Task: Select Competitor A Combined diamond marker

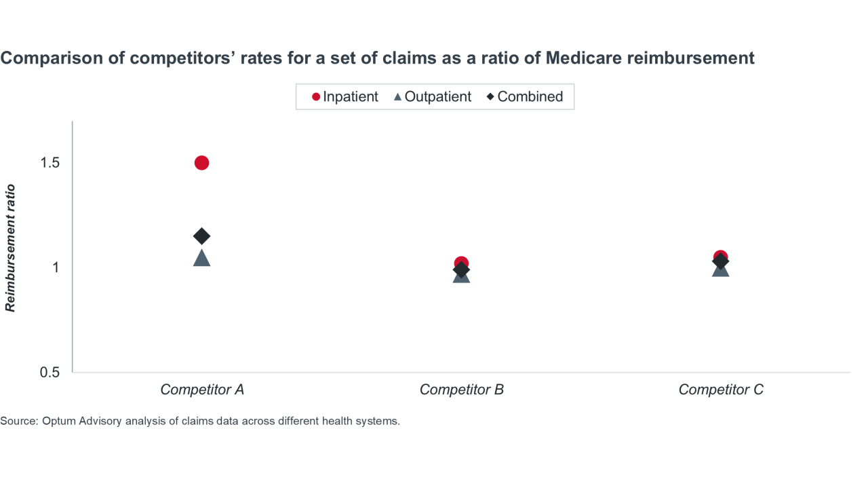Action: [x=201, y=236]
